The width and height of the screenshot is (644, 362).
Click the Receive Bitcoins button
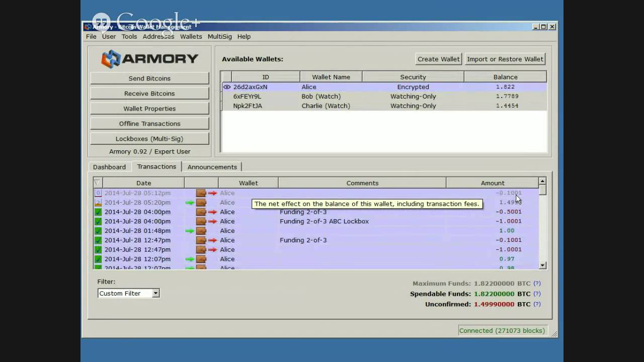[149, 94]
